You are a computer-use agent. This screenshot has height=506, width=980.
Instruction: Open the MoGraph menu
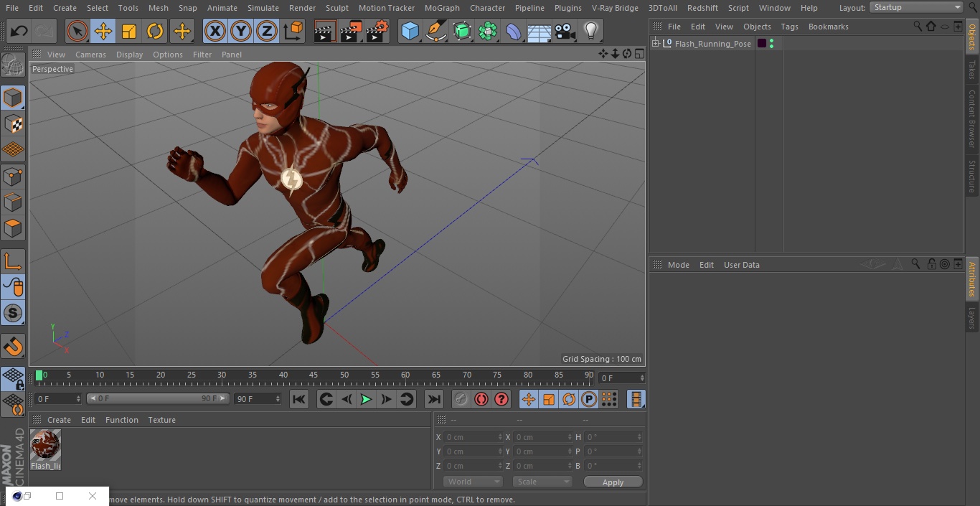(442, 7)
